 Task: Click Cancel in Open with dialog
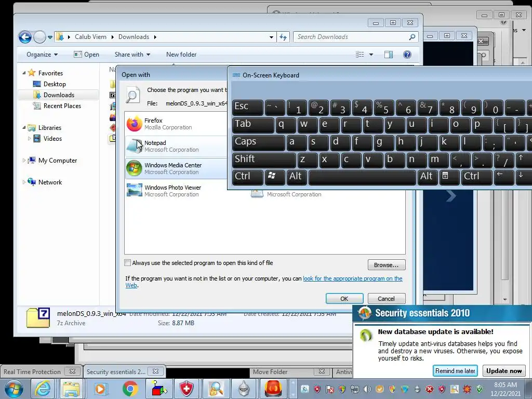coord(387,299)
